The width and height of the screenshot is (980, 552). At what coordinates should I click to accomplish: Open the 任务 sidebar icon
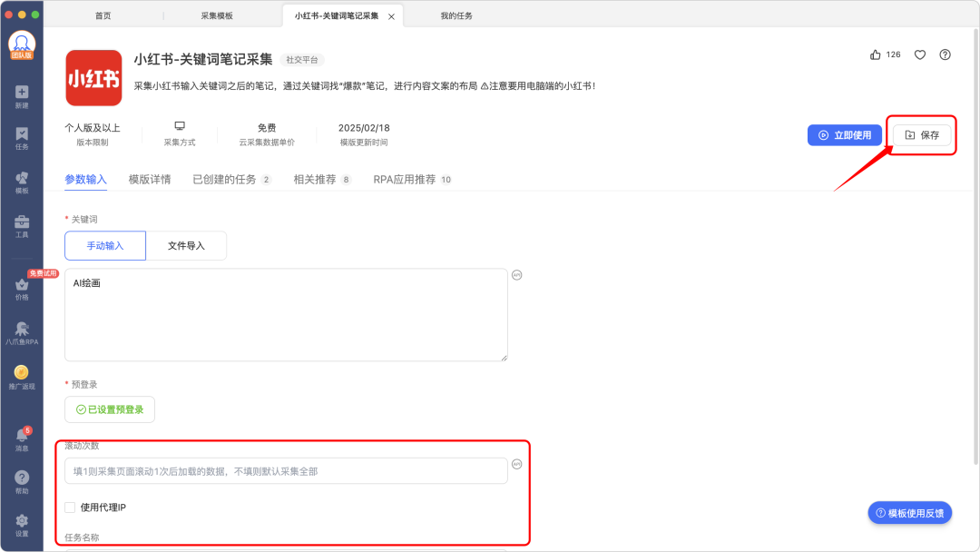point(22,138)
